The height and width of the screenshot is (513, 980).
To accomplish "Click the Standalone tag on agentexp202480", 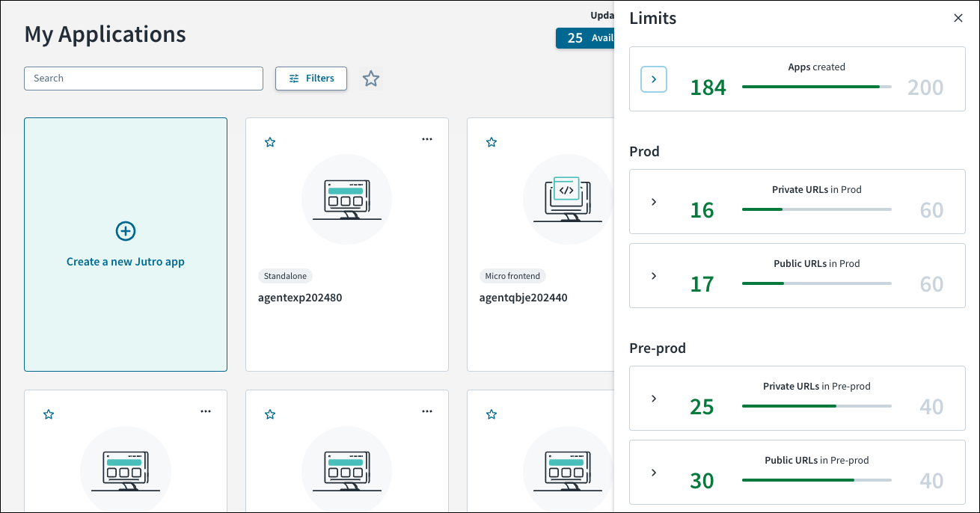I will point(285,276).
